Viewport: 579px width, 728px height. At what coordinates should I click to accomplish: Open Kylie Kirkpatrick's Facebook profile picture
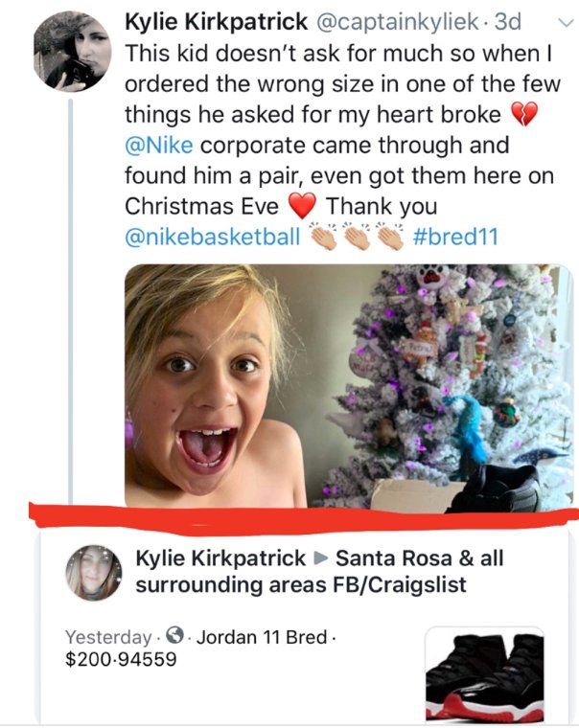(x=94, y=573)
